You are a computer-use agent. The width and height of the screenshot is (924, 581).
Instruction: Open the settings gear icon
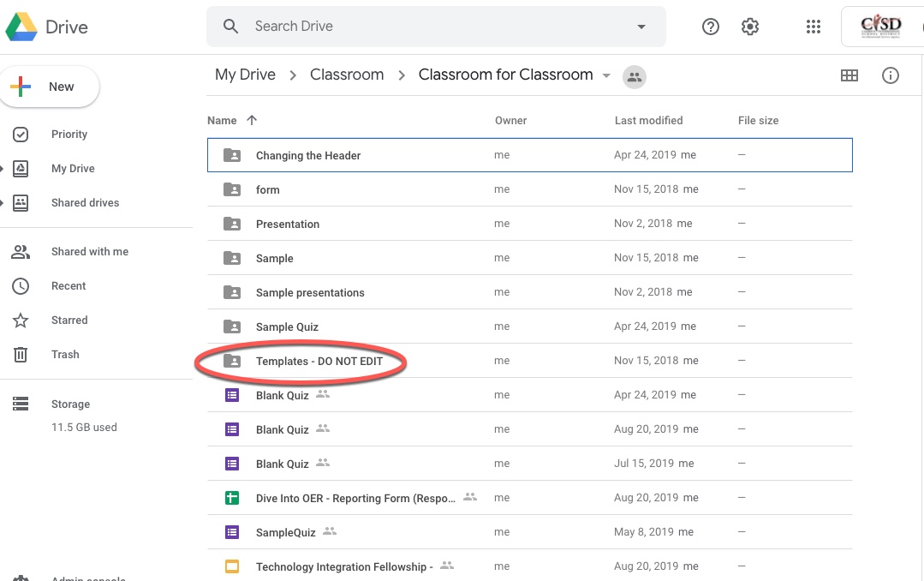(750, 27)
